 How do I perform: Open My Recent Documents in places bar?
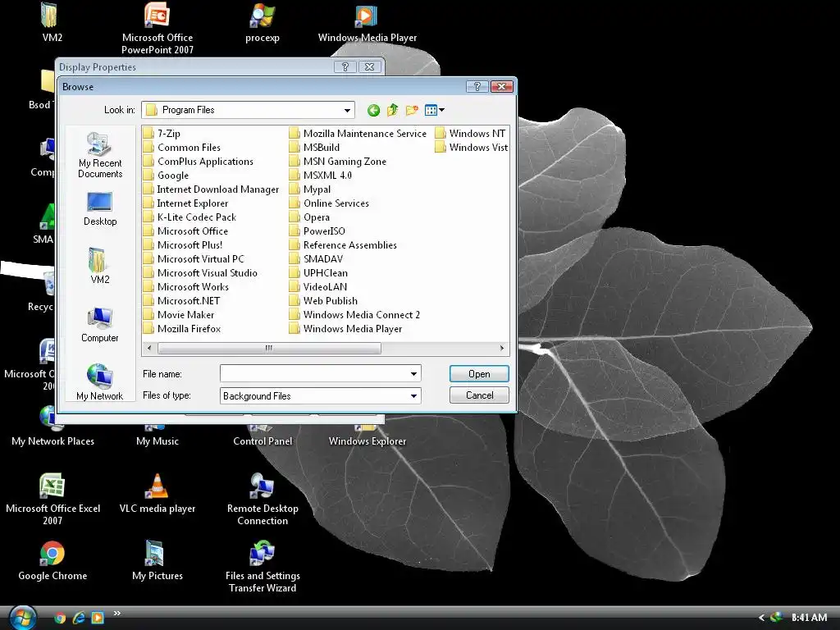click(x=99, y=154)
